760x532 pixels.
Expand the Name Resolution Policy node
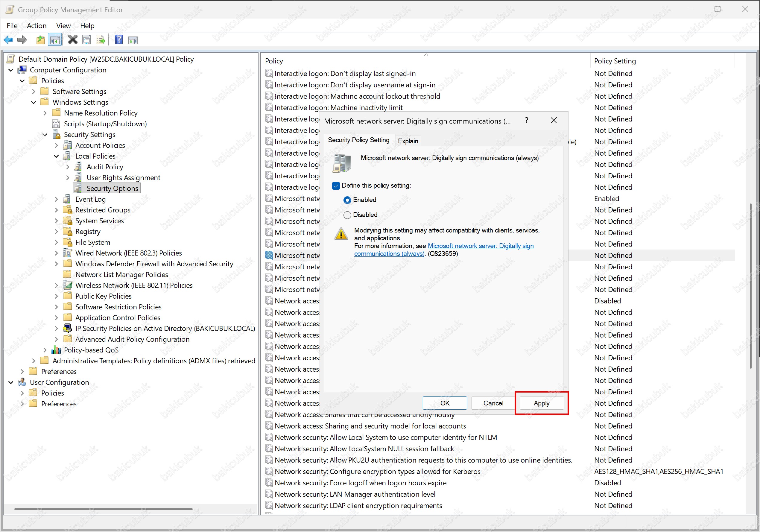point(45,113)
